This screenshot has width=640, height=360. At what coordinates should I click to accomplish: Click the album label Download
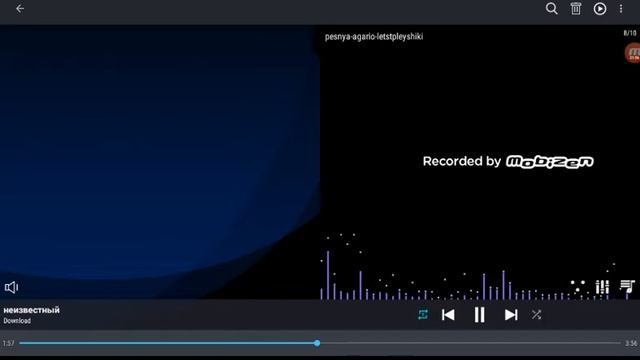[17, 321]
